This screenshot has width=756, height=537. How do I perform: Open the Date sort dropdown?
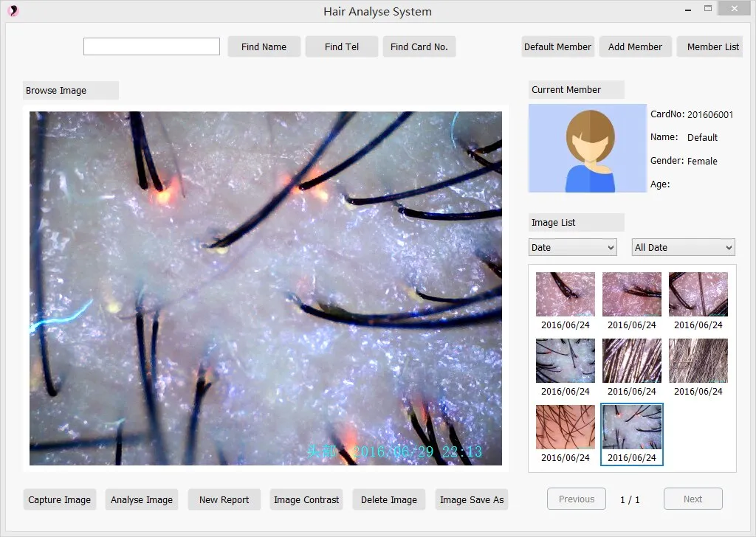click(572, 248)
